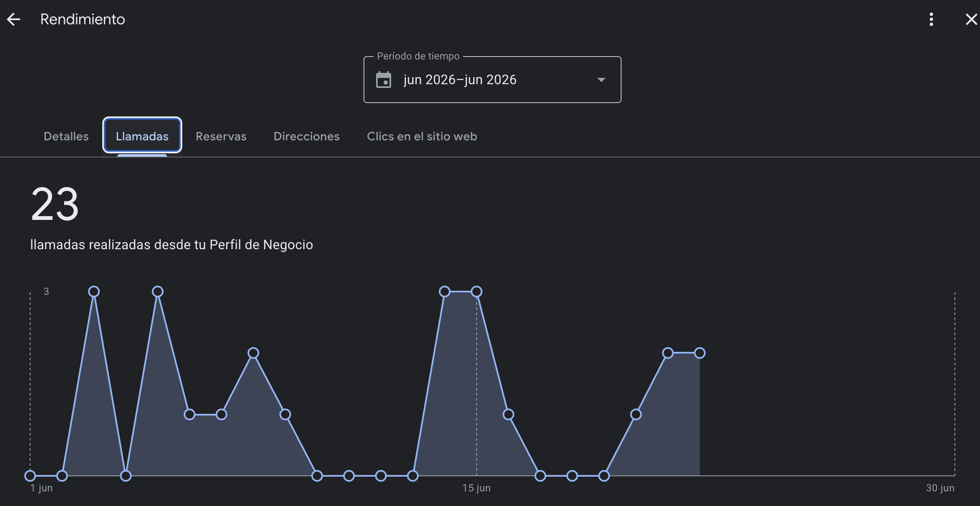Select the first peak data point at value 3
This screenshot has height=506, width=980.
(94, 292)
